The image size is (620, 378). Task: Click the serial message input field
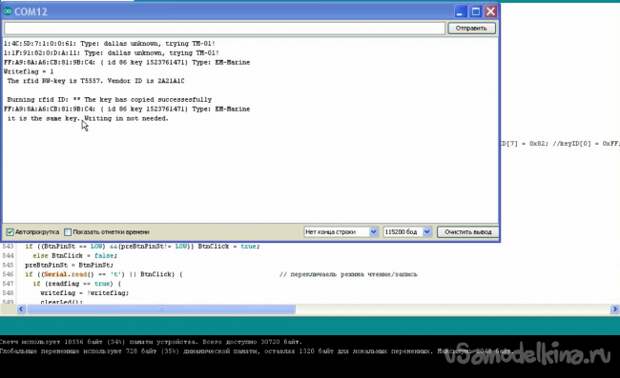(x=225, y=28)
